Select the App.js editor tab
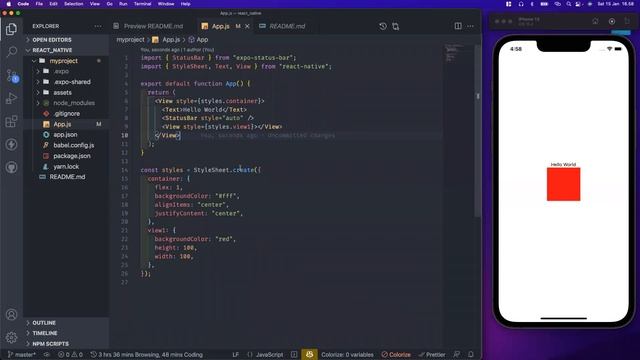 pyautogui.click(x=220, y=26)
